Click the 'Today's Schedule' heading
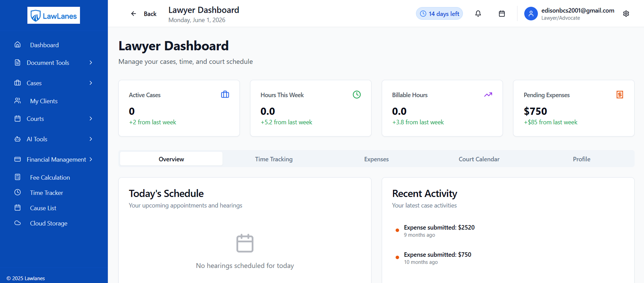The image size is (644, 283). click(x=166, y=193)
